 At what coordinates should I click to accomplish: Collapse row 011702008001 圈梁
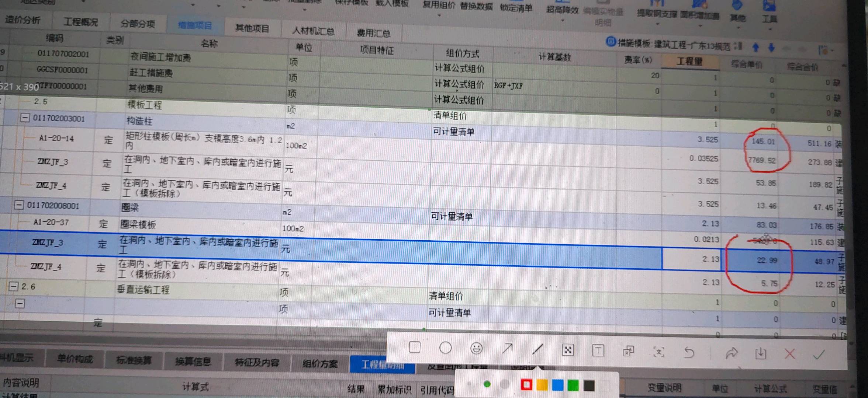point(19,205)
